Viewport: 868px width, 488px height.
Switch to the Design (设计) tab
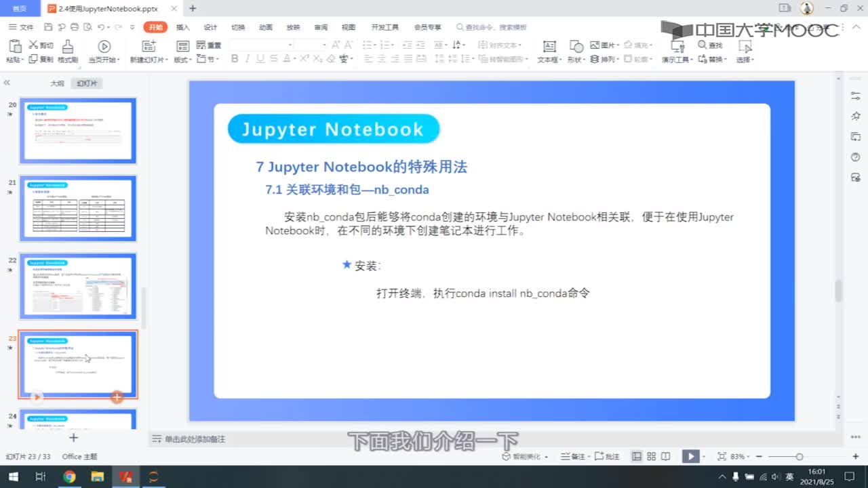[210, 27]
